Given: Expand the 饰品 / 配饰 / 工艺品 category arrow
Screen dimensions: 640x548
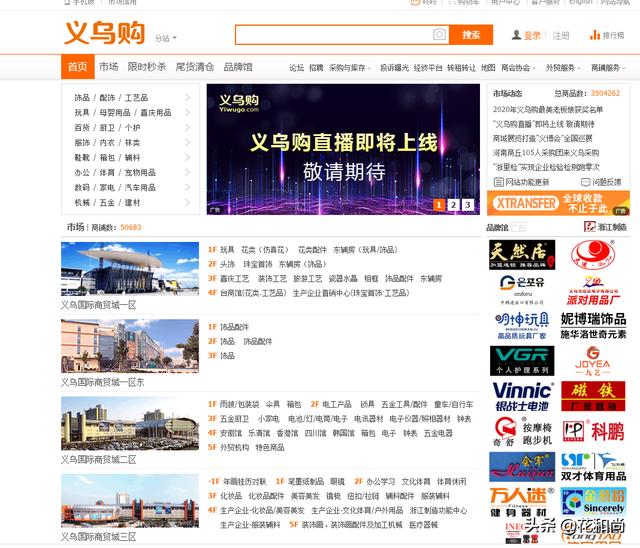Looking at the screenshot, I should [x=188, y=98].
